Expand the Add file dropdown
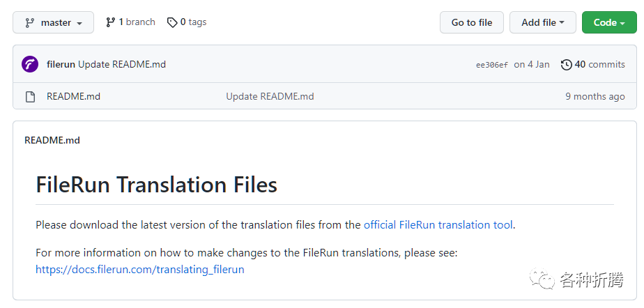This screenshot has height=308, width=644. coord(542,22)
